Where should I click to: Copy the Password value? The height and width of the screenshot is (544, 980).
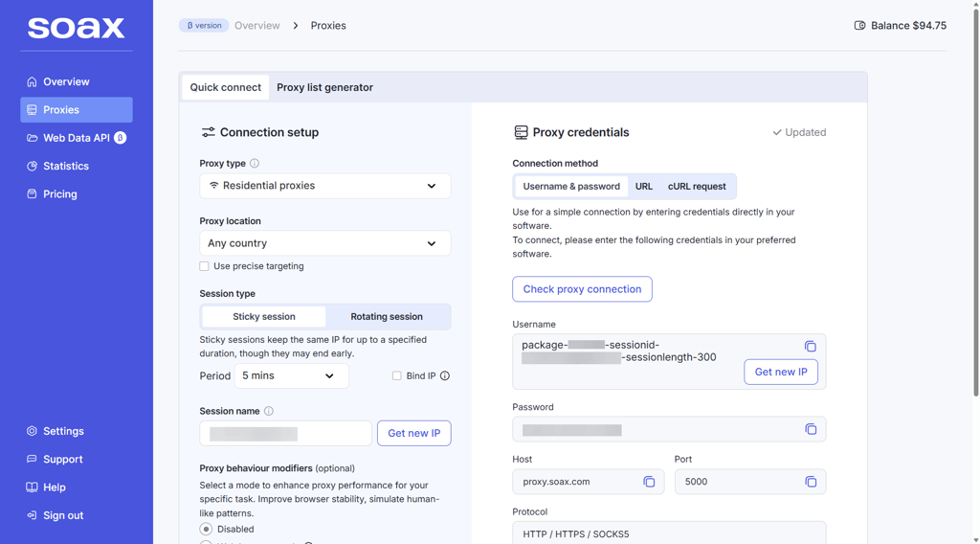click(811, 430)
